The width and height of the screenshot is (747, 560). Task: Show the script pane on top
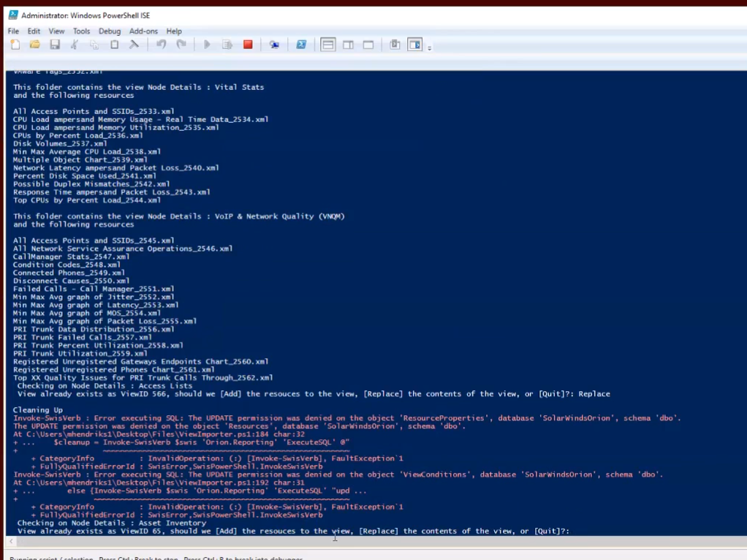[327, 45]
